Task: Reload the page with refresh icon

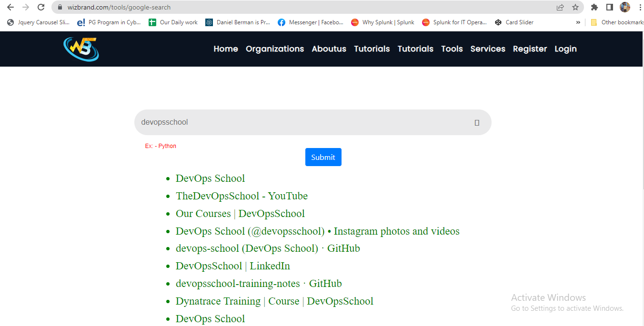Action: click(x=41, y=7)
